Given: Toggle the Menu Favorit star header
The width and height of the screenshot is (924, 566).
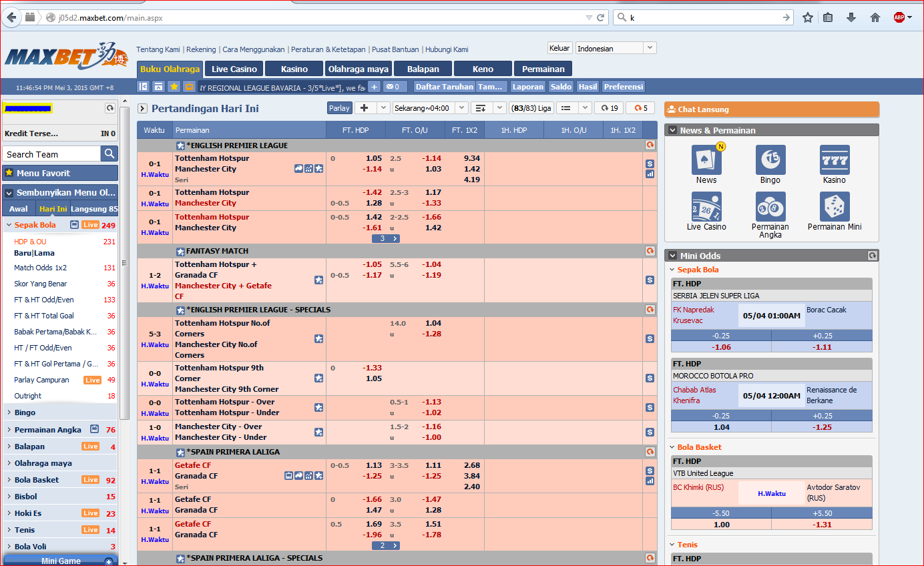Looking at the screenshot, I should pyautogui.click(x=60, y=173).
